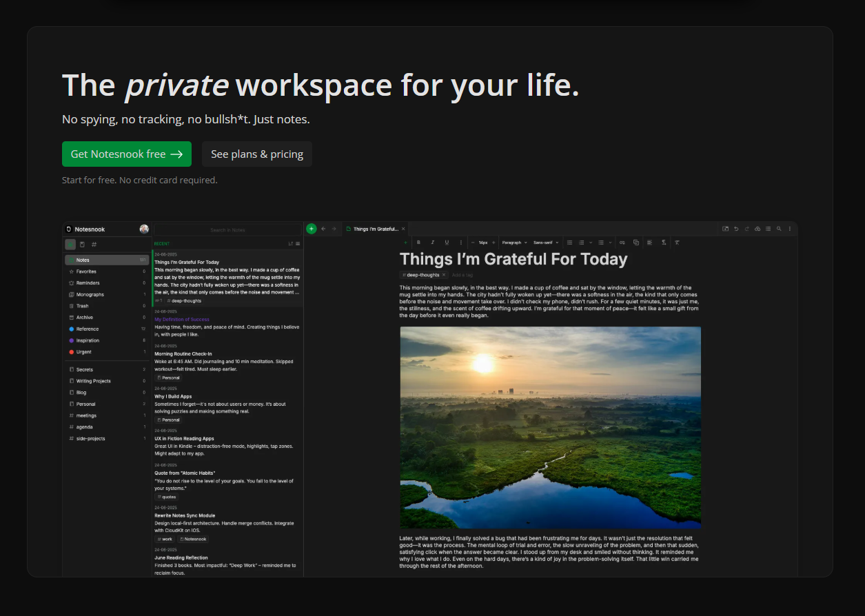Open the Writing Projects notebook
The image size is (865, 616).
pyautogui.click(x=107, y=381)
